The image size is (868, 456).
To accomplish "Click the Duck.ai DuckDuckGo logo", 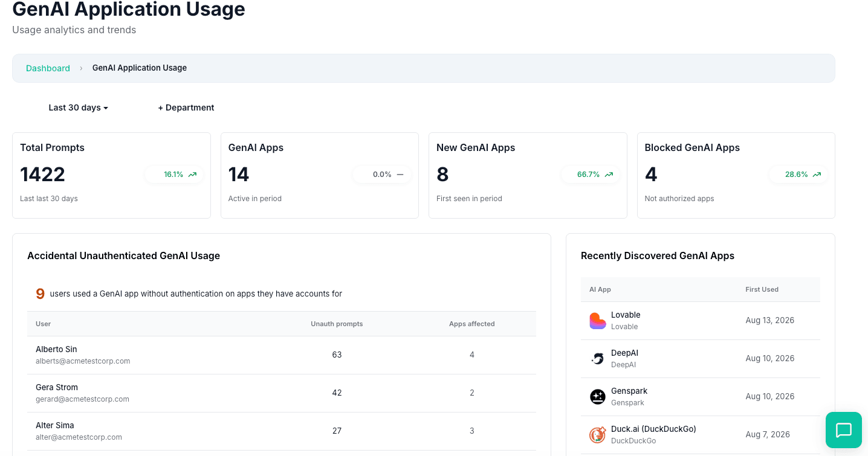I will [597, 435].
